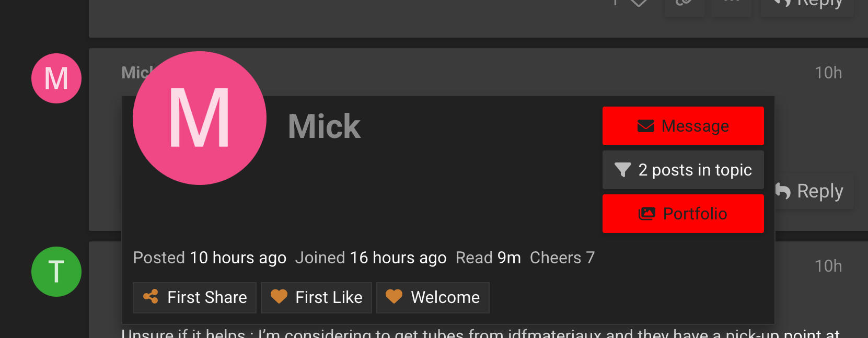Screen dimensions: 868x338
Task: Click the heart icon on the Welcome badge
Action: (x=394, y=297)
